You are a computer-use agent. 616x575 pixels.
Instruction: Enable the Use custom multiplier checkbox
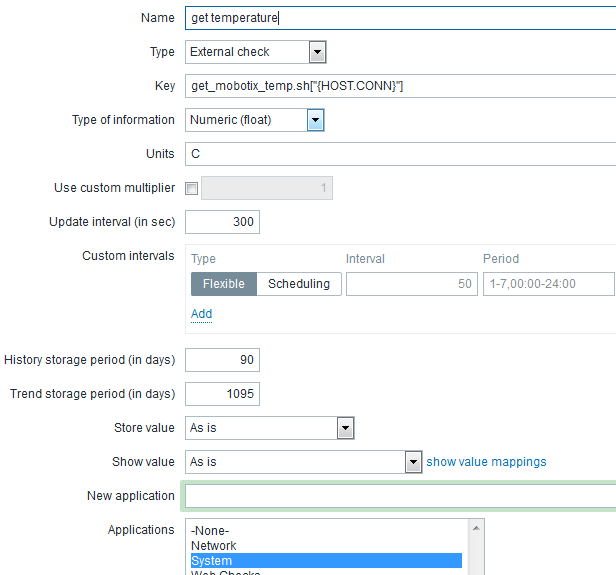click(192, 188)
